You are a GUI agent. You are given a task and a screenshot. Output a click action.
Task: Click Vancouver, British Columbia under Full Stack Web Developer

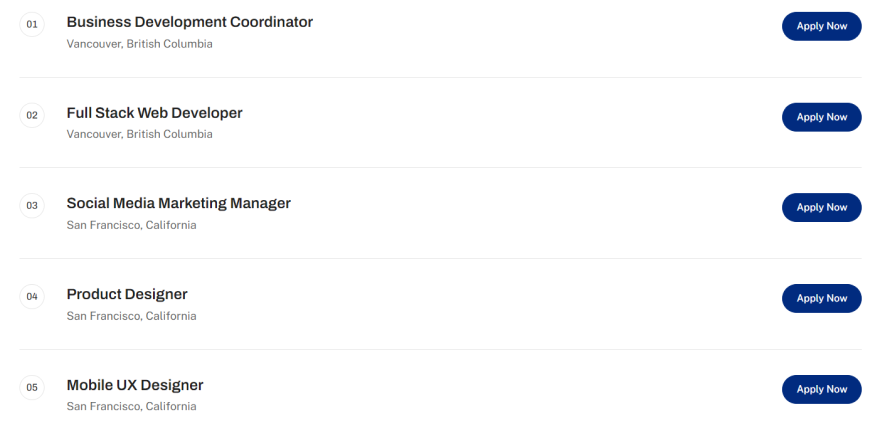coord(139,134)
